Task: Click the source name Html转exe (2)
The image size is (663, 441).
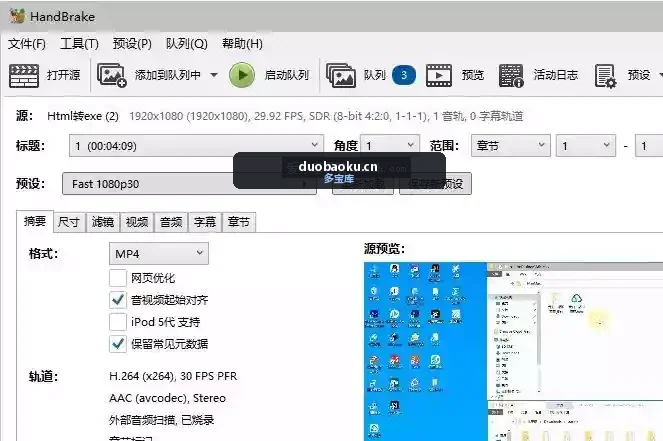Action: [x=83, y=116]
